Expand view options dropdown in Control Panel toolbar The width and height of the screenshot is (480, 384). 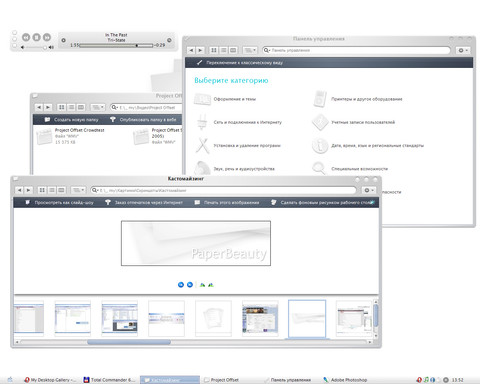pos(250,50)
